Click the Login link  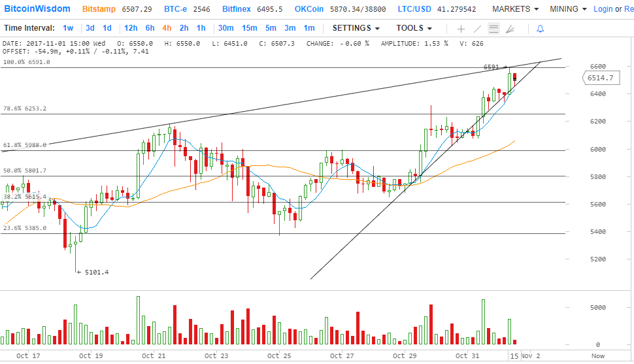pos(603,9)
